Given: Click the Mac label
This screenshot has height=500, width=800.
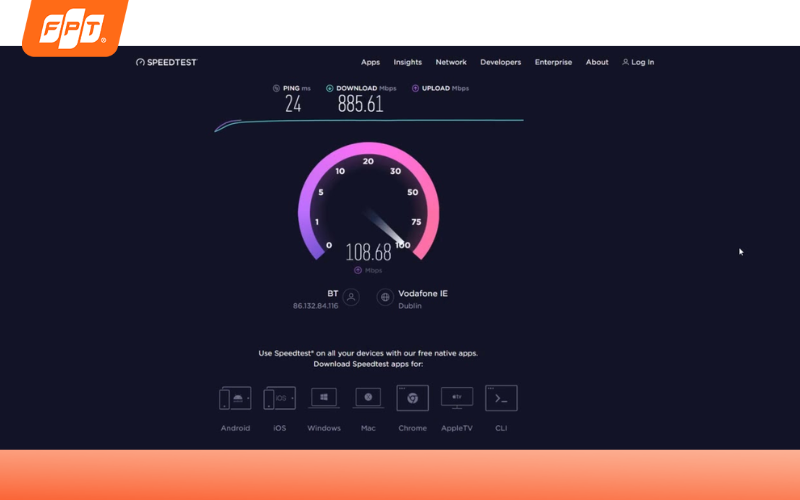Looking at the screenshot, I should pos(368,428).
